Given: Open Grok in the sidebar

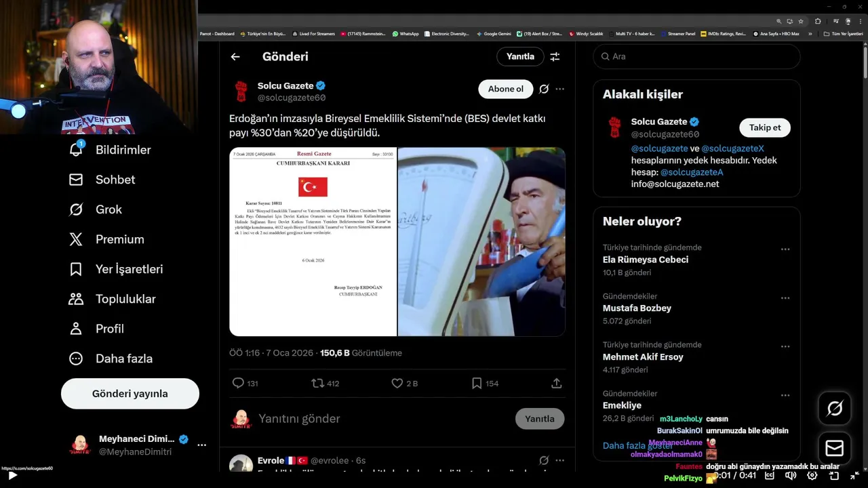Looking at the screenshot, I should [95, 209].
